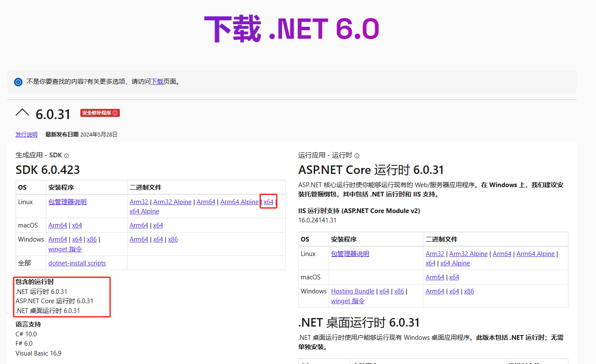This screenshot has width=596, height=364.
Task: Download ASP.NET Core Windows x64 installer
Action: pos(384,291)
